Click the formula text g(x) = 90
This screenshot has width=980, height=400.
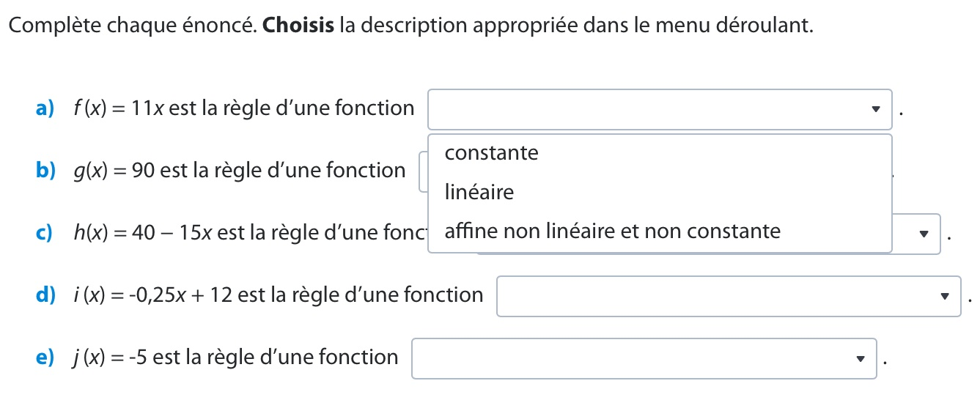[113, 171]
